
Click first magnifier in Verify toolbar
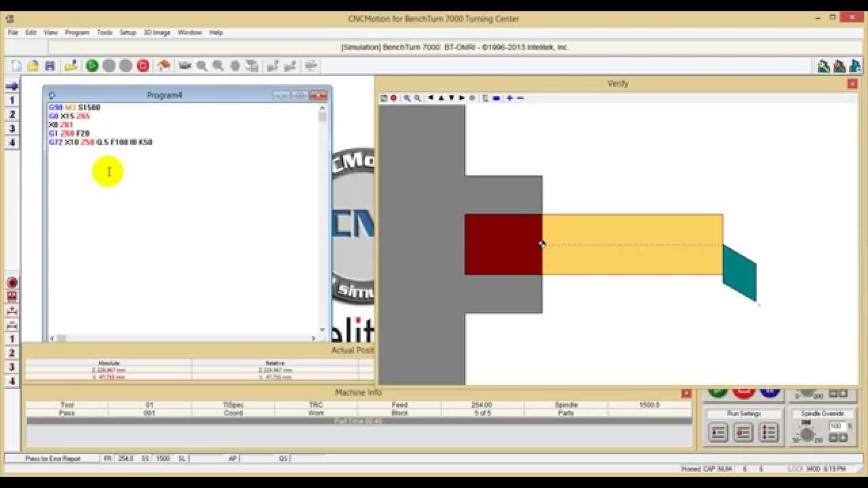(408, 98)
